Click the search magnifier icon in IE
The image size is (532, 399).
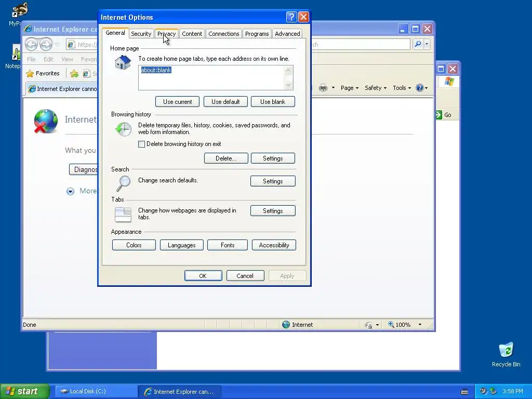[418, 44]
